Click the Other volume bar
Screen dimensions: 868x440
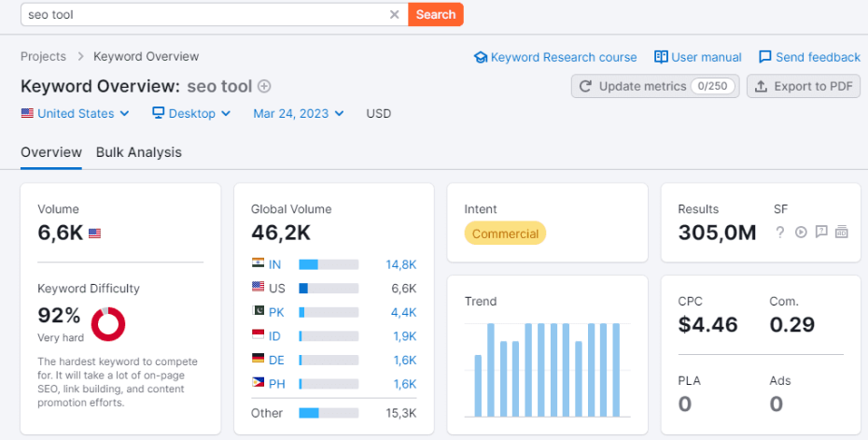(329, 414)
